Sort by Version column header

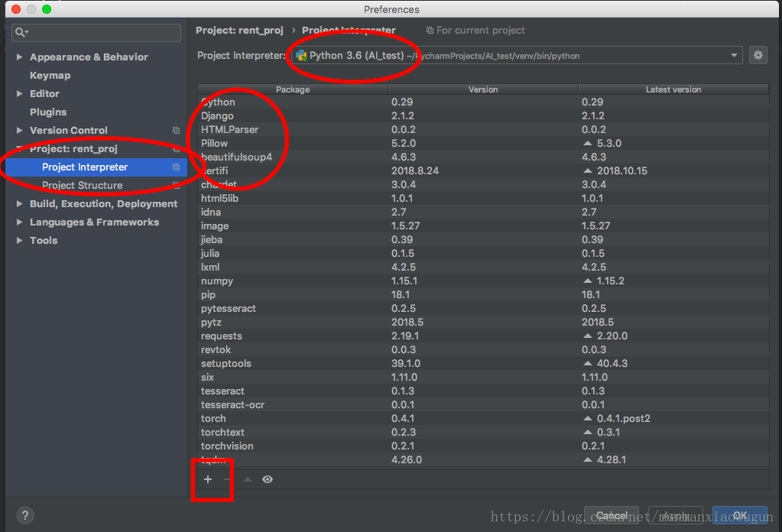(x=483, y=89)
